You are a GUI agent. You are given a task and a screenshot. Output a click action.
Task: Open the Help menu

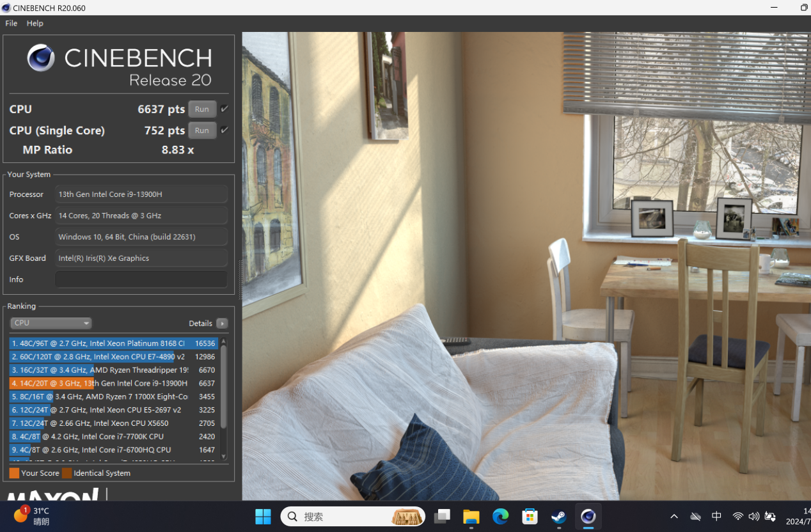[35, 23]
